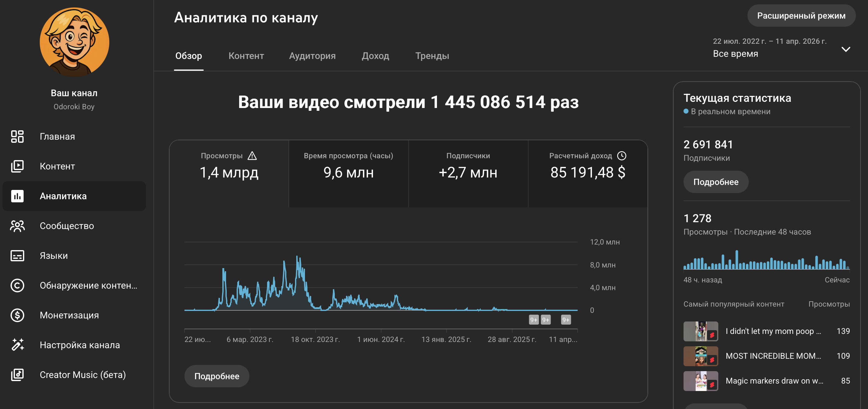Click the first 9+ marker on chart timeline
Image resolution: width=868 pixels, height=409 pixels.
click(534, 320)
